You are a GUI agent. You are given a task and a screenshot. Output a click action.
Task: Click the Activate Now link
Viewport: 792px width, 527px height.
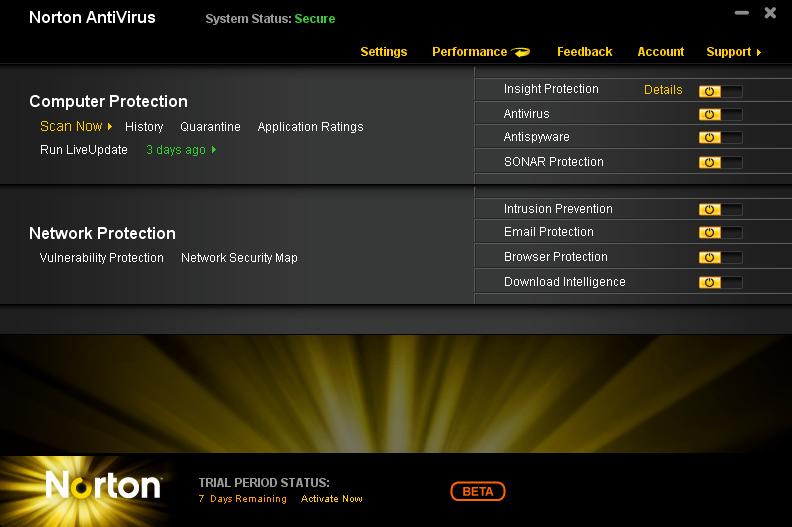(332, 499)
